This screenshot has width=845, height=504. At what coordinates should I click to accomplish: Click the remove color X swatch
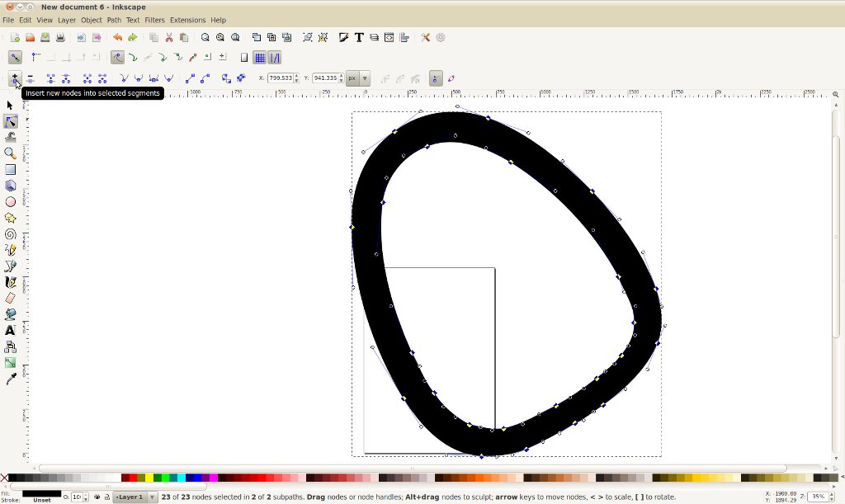coord(4,478)
